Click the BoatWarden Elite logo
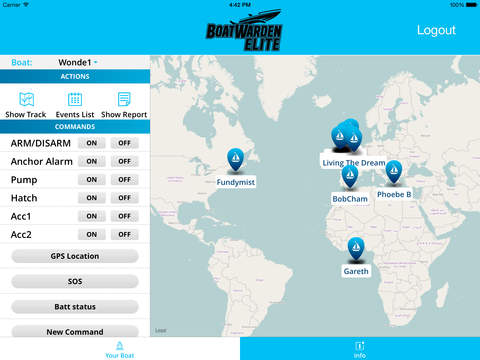 (x=244, y=30)
